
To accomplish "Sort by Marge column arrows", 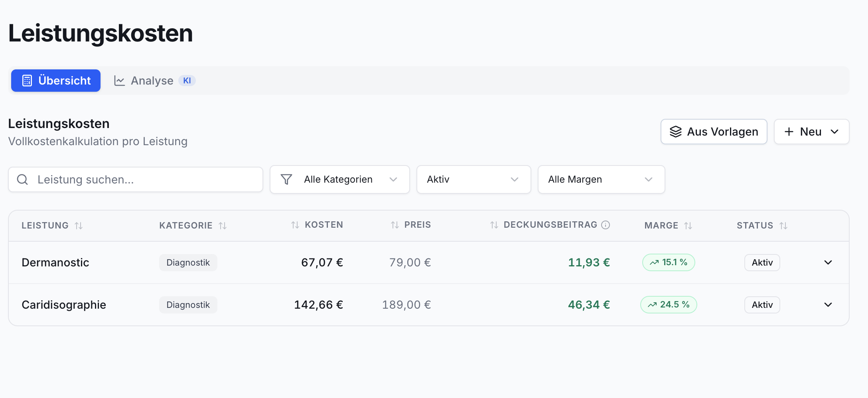I will point(688,226).
